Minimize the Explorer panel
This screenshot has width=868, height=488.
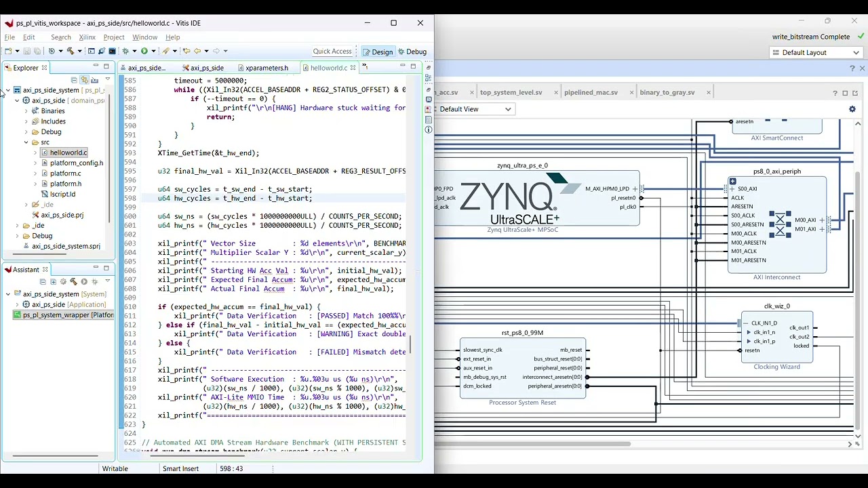tap(96, 66)
